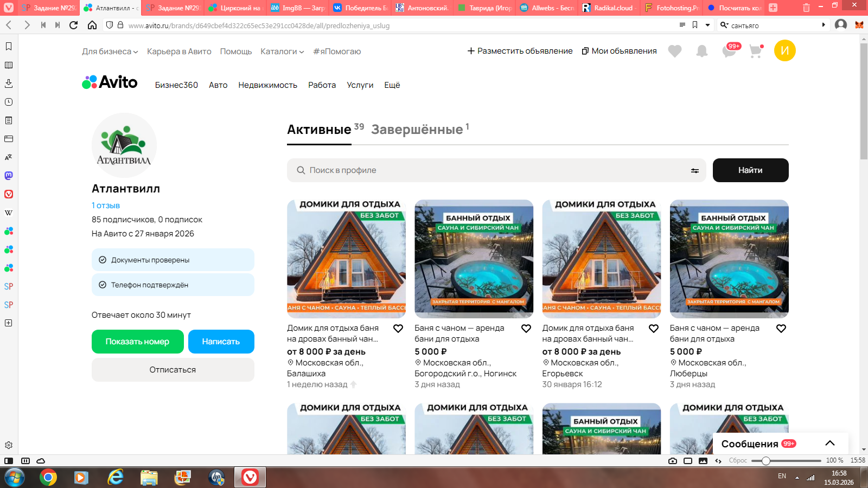Toggle the side panel from the status bar
The width and height of the screenshot is (868, 488).
pos(9,461)
